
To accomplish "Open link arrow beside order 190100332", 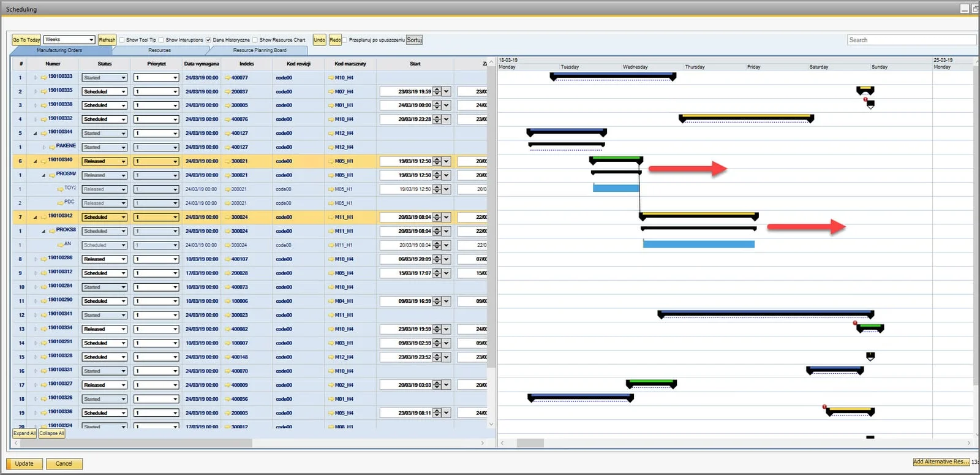I will 44,120.
